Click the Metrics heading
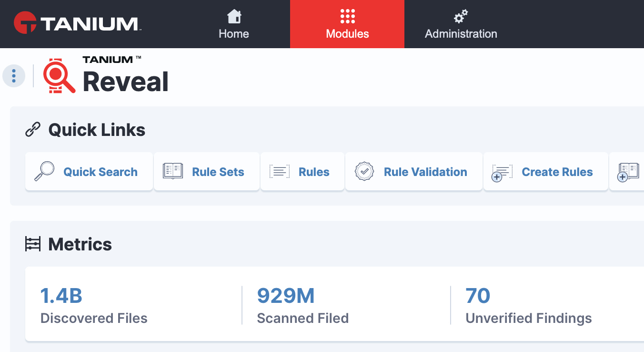The height and width of the screenshot is (352, 644). coord(80,244)
